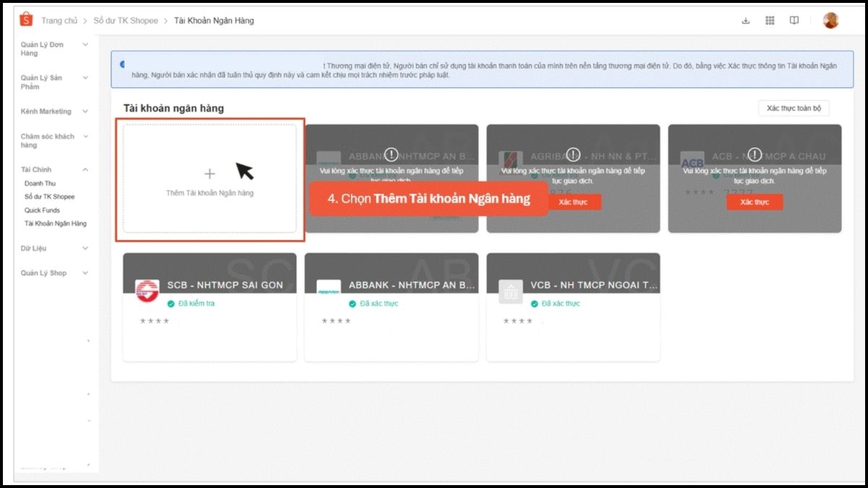Click Xác thực on ACB card
The image size is (868, 488).
coord(754,202)
